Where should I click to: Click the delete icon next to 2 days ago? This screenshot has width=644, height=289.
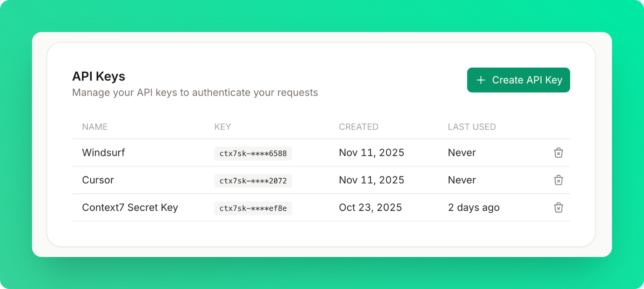coord(559,207)
